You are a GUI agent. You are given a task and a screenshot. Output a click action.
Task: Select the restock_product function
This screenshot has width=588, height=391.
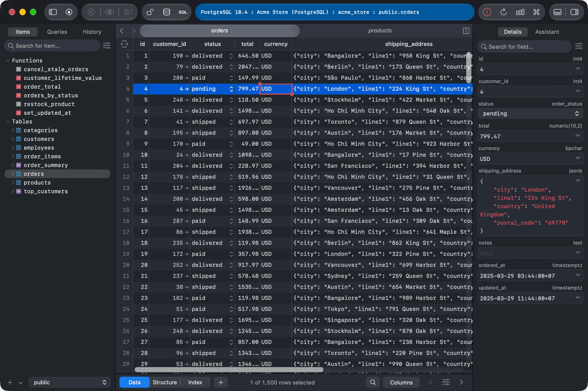49,104
